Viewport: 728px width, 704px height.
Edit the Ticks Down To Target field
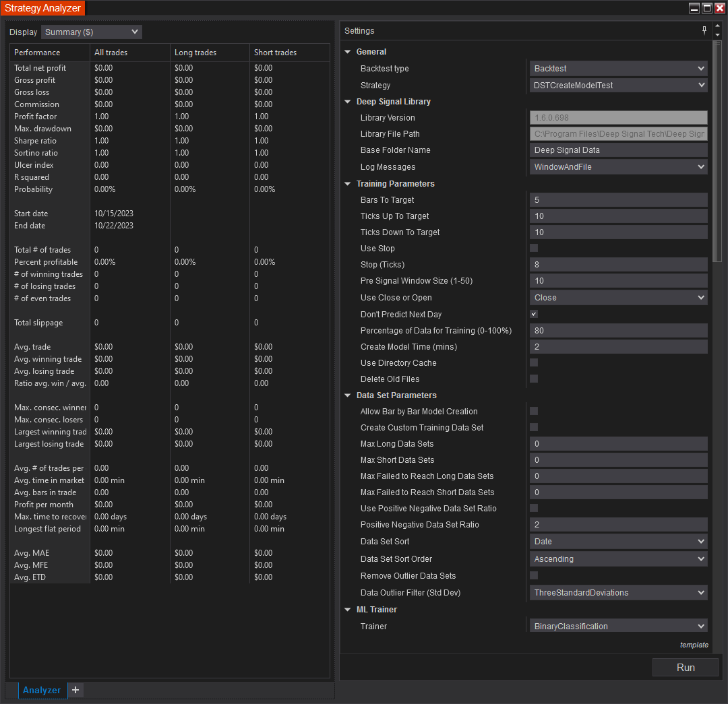618,232
